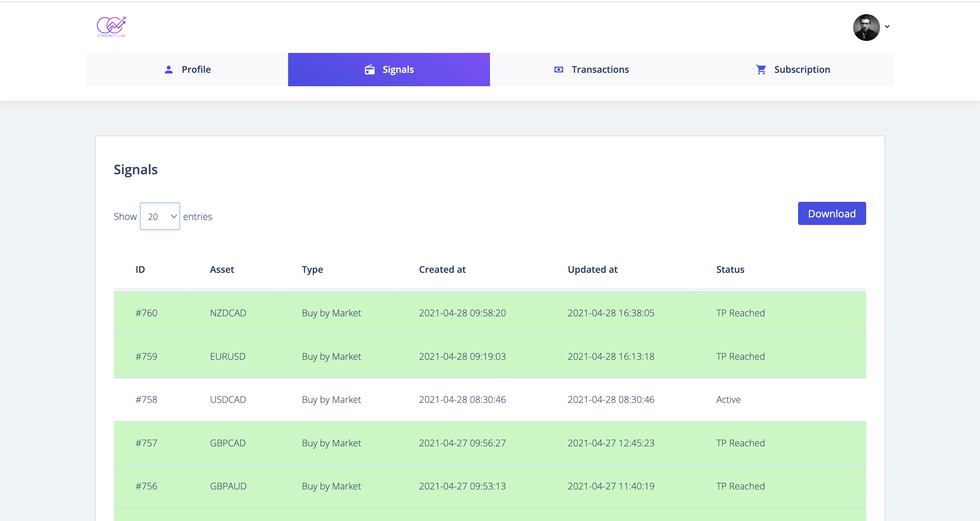This screenshot has width=980, height=521.
Task: Click the Profile person icon
Action: (169, 70)
